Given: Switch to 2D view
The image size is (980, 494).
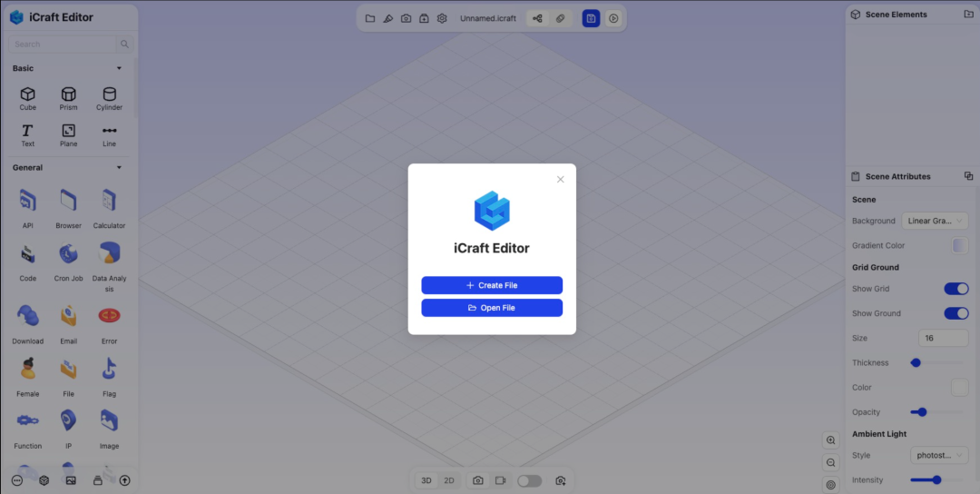Looking at the screenshot, I should pyautogui.click(x=449, y=480).
